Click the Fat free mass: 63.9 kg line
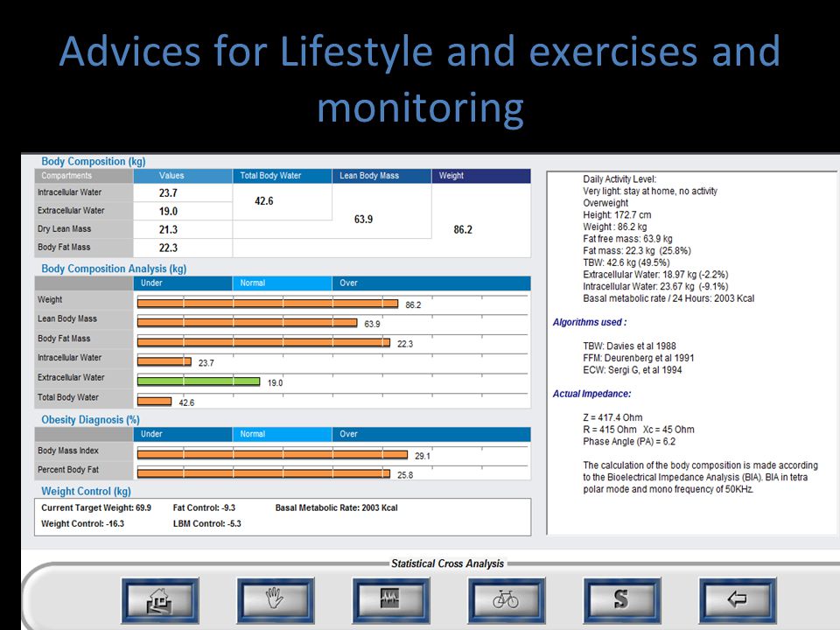840x630 pixels. [x=627, y=238]
